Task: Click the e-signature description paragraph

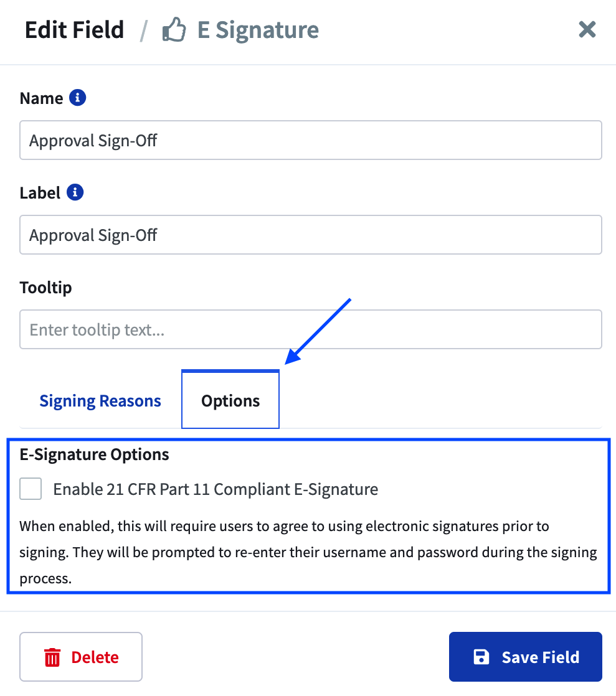Action: click(308, 552)
